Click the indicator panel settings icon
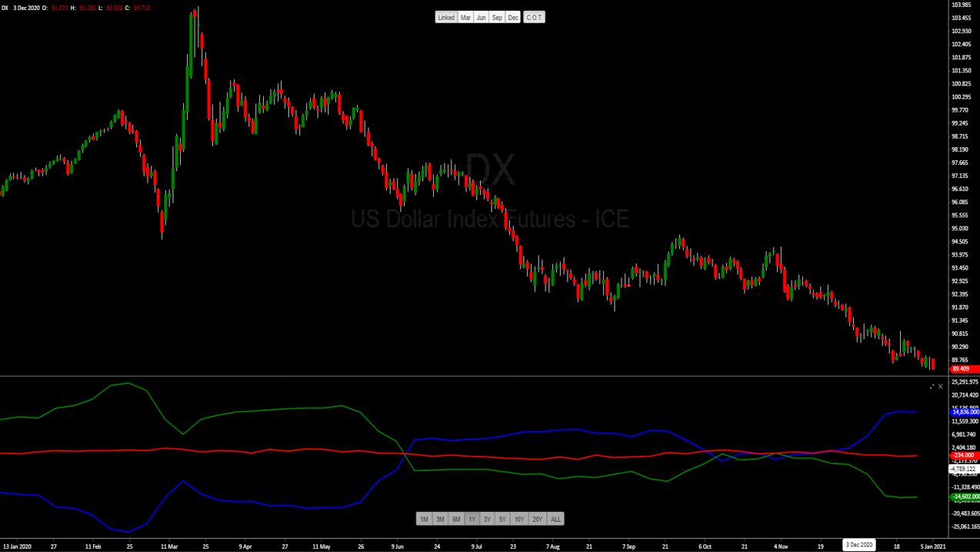This screenshot has width=980, height=552. [x=932, y=386]
